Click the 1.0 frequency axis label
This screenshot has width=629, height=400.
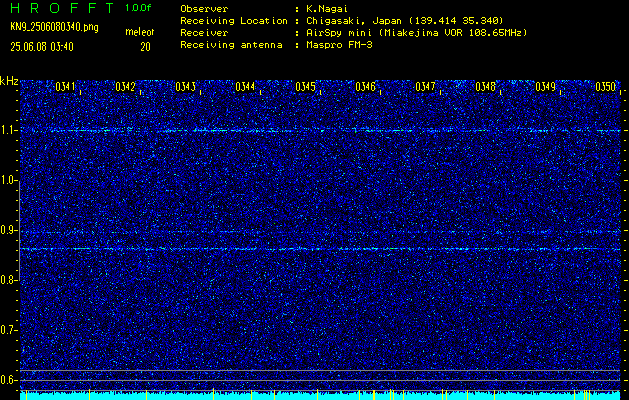(7, 181)
